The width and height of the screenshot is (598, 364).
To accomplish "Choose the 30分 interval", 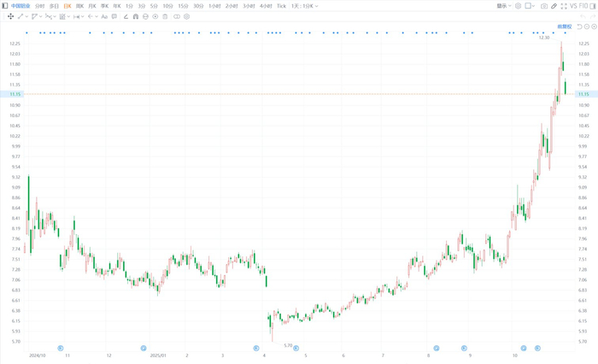I will [x=198, y=6].
